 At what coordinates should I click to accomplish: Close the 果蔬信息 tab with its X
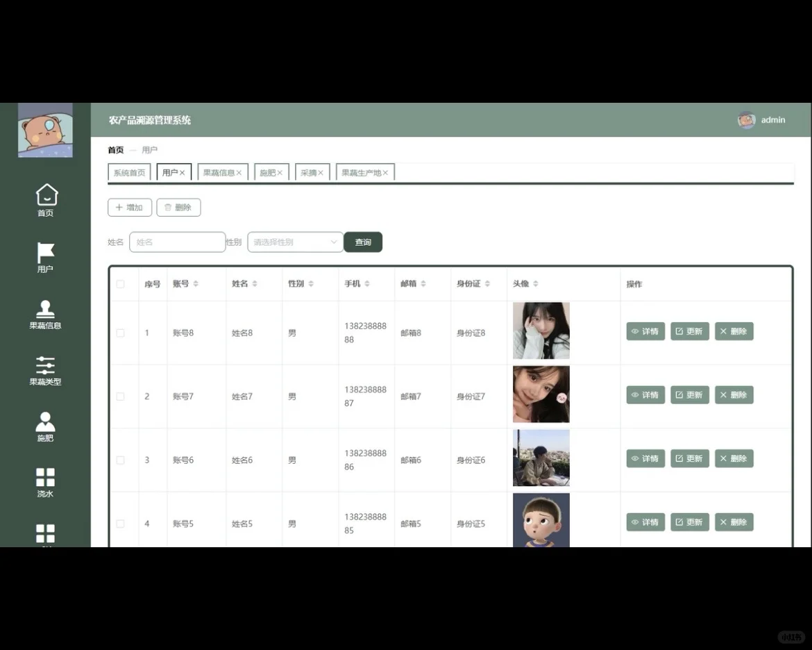pyautogui.click(x=239, y=173)
